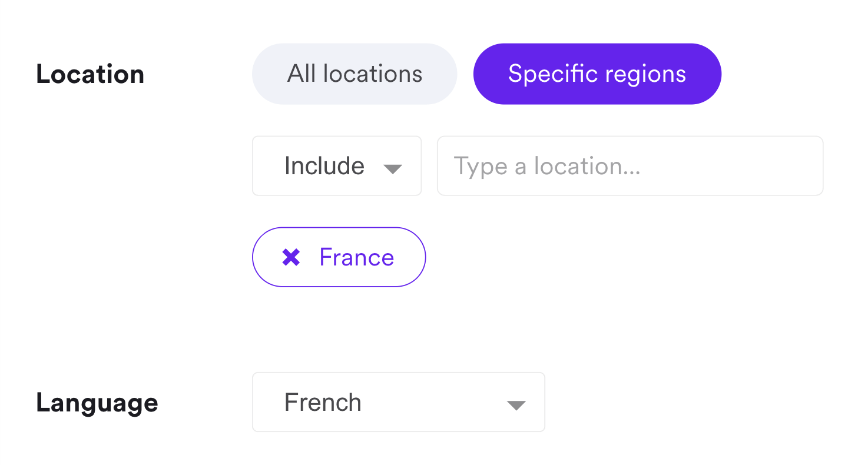Select the Specific regions option
The width and height of the screenshot is (868, 465).
pyautogui.click(x=597, y=74)
